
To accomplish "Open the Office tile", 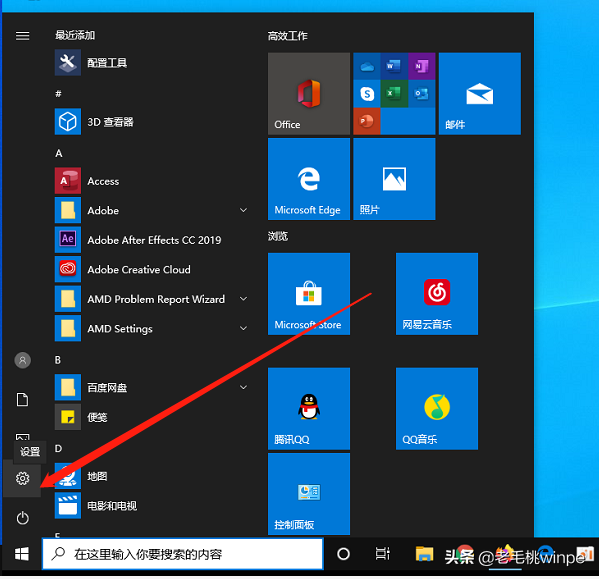I will [309, 94].
